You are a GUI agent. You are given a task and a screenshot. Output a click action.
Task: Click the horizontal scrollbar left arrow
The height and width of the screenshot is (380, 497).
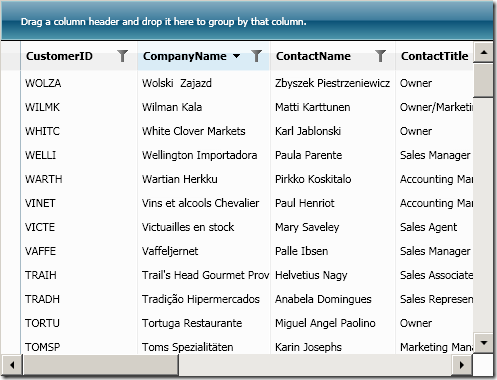click(x=12, y=365)
